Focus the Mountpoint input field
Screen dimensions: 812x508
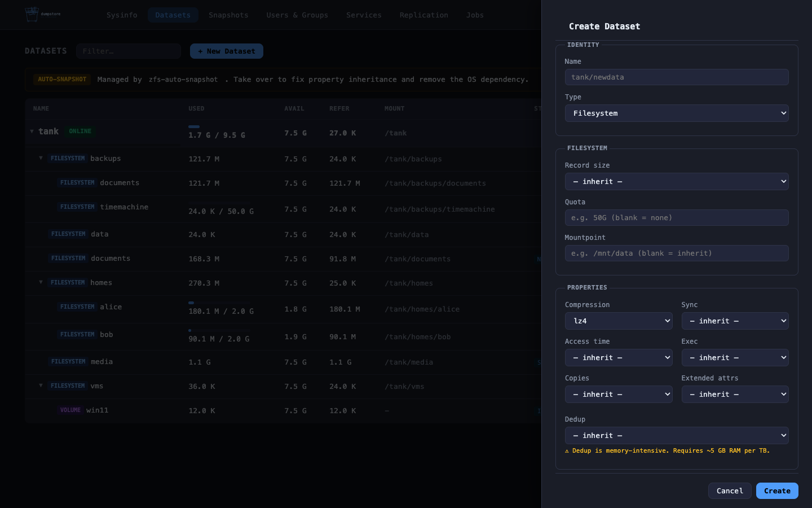(x=677, y=253)
